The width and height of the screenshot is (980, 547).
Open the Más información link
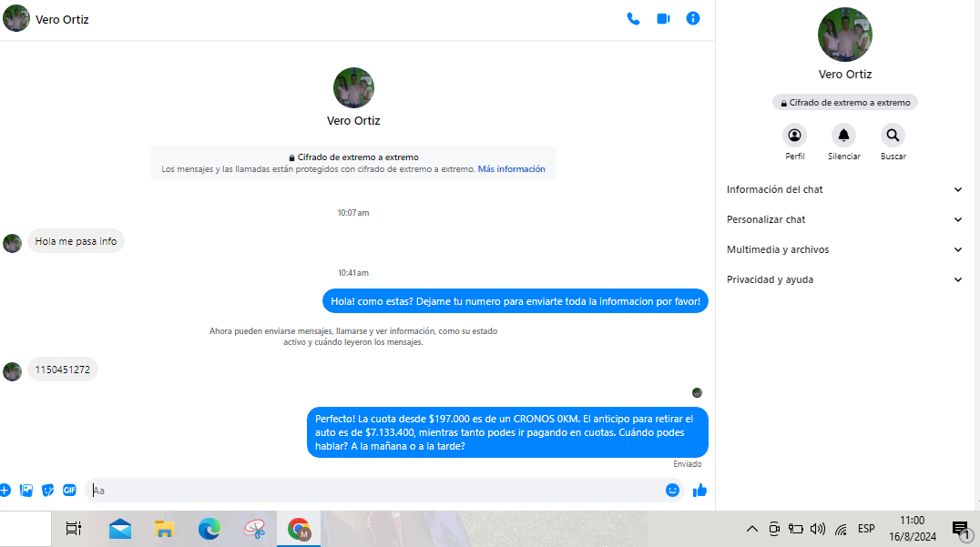tap(511, 169)
